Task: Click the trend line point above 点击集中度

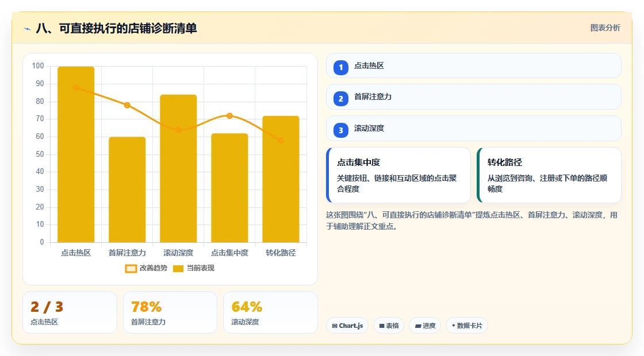Action: tap(229, 116)
